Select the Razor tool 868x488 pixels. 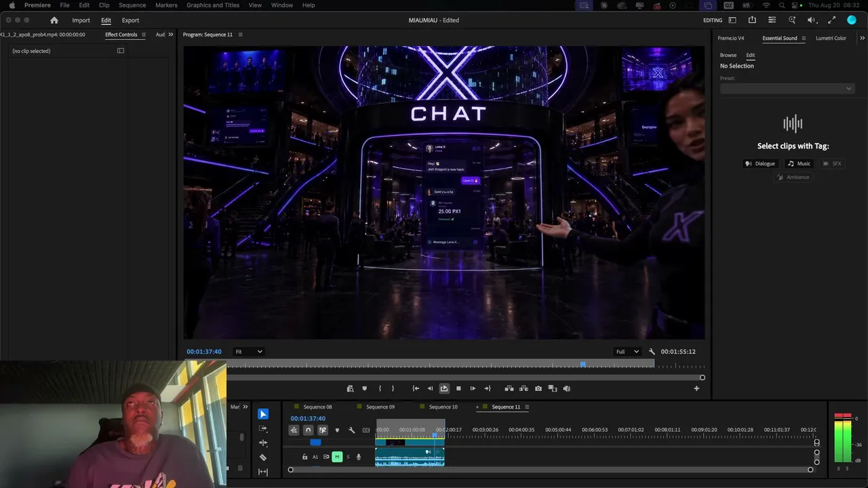pyautogui.click(x=263, y=457)
